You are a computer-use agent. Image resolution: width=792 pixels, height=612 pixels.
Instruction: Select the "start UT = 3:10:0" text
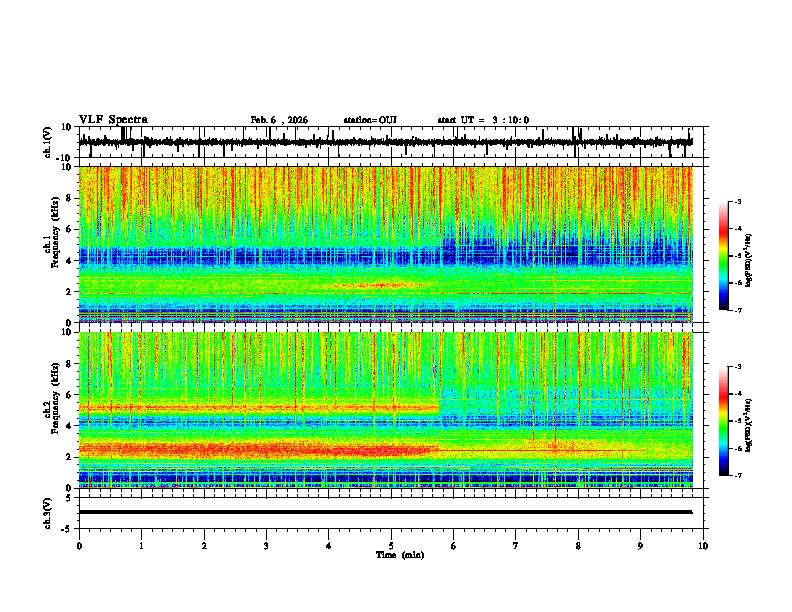pyautogui.click(x=483, y=120)
